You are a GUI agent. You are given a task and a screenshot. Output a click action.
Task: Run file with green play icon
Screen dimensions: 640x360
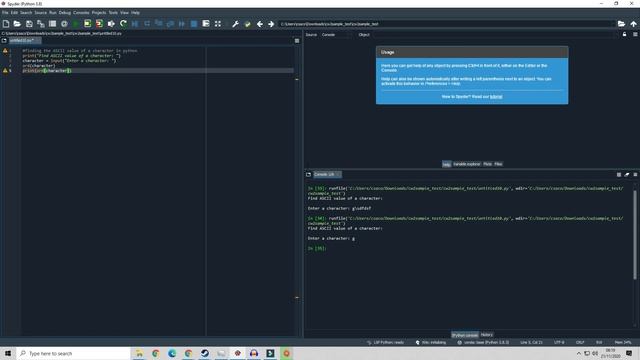[x=76, y=24]
